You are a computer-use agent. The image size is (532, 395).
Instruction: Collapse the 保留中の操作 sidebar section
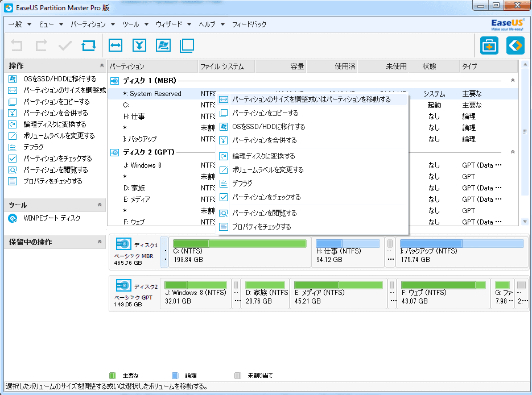pyautogui.click(x=100, y=242)
